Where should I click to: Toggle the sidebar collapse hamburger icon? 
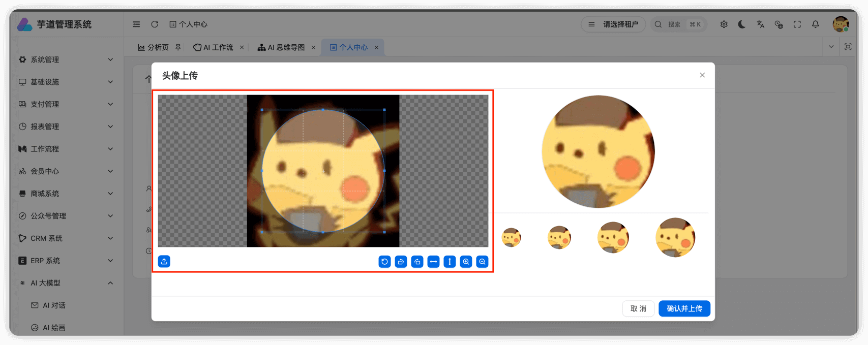136,24
